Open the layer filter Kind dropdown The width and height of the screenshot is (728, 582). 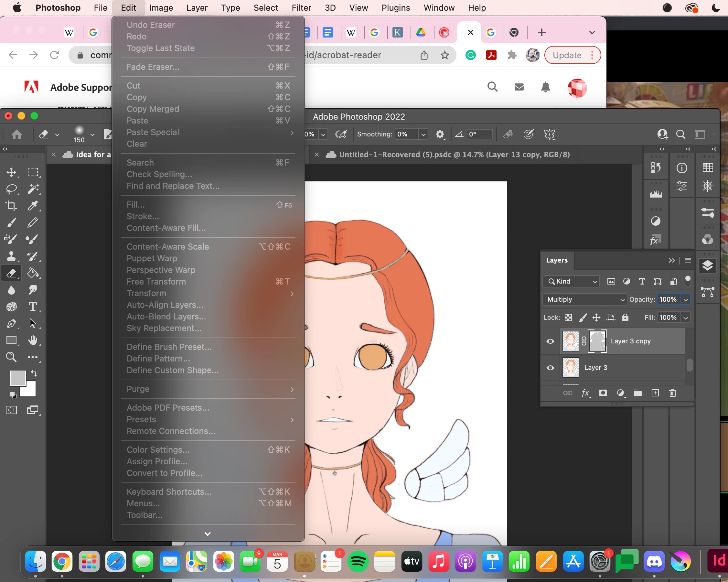point(571,281)
